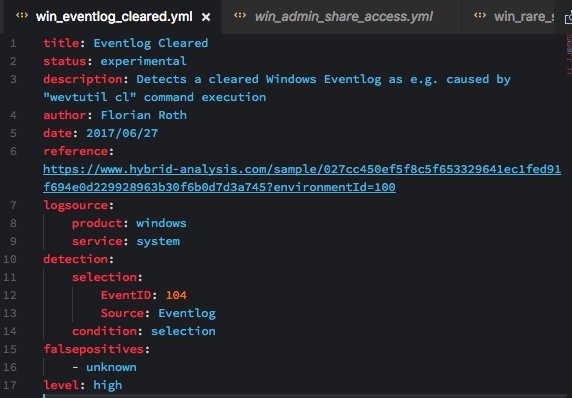Click line number 17 in the gutter
Viewport: 572px width, 398px height.
[10, 385]
